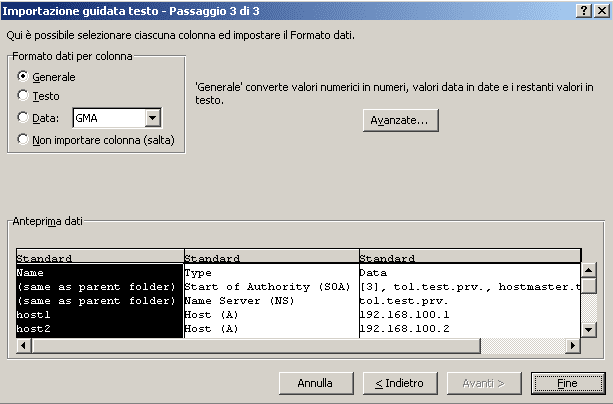The image size is (613, 404).
Task: Select the Name column header
Action: coord(100,257)
